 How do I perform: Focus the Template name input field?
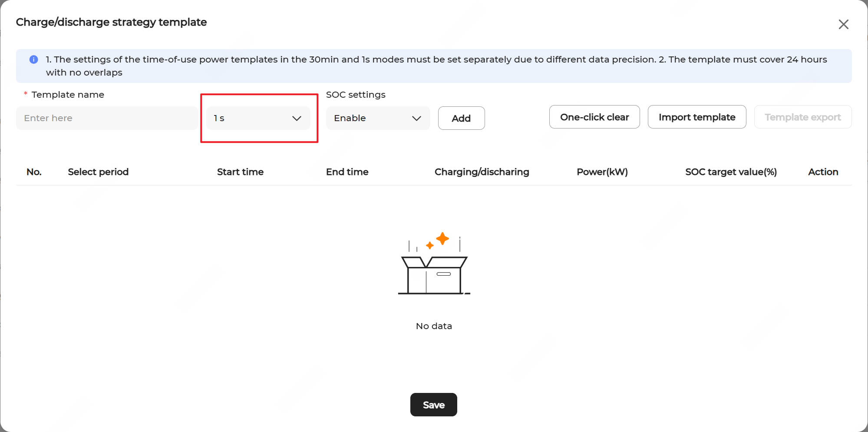coord(106,118)
